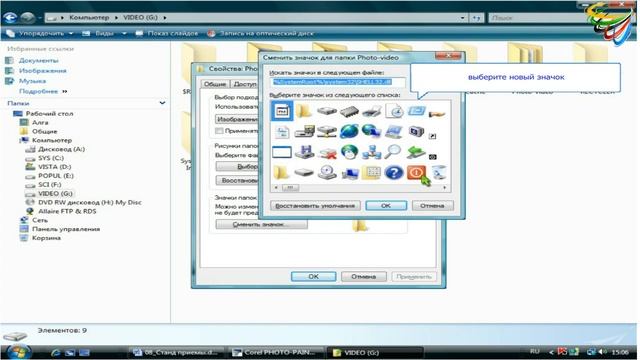Click the icon file path input field
The width and height of the screenshot is (640, 360).
pos(338,82)
